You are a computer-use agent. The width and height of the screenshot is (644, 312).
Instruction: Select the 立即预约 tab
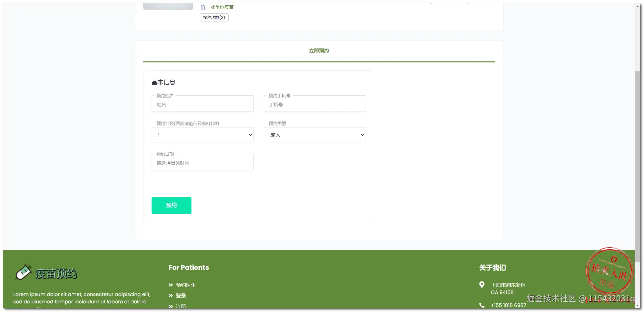pyautogui.click(x=319, y=51)
